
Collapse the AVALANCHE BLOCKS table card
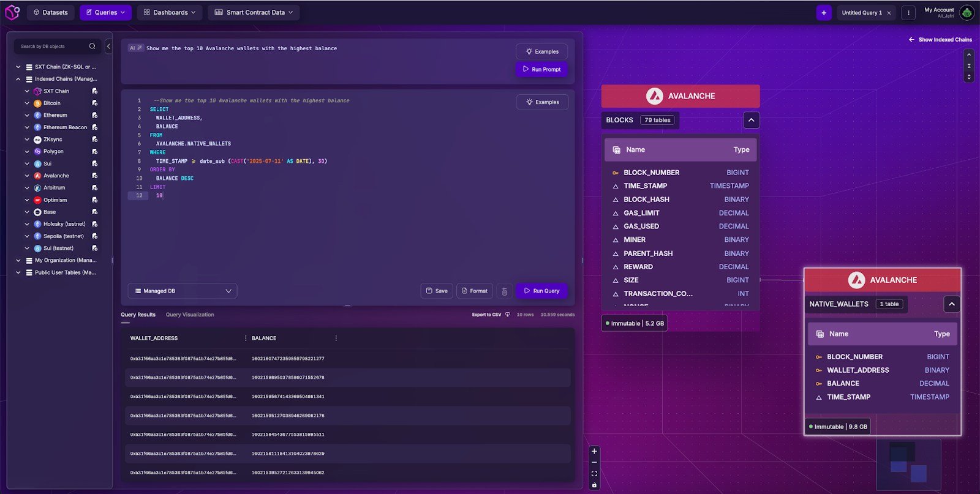(x=752, y=120)
